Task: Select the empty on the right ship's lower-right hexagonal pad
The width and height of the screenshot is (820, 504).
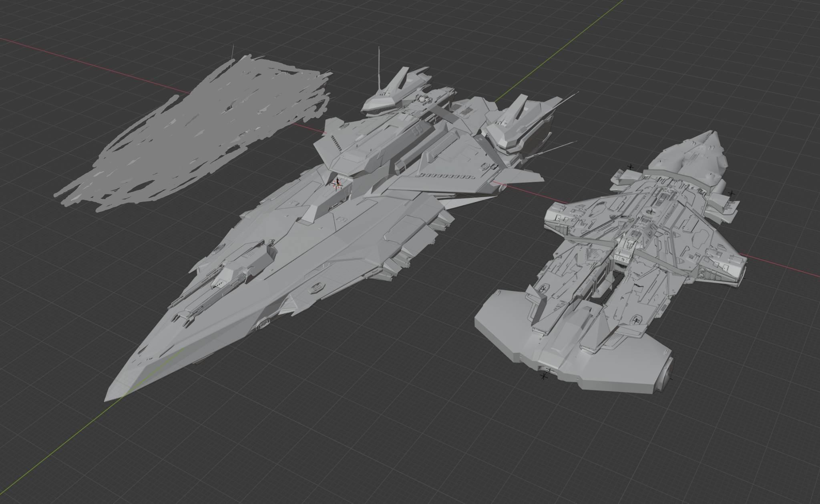Action: pyautogui.click(x=636, y=320)
